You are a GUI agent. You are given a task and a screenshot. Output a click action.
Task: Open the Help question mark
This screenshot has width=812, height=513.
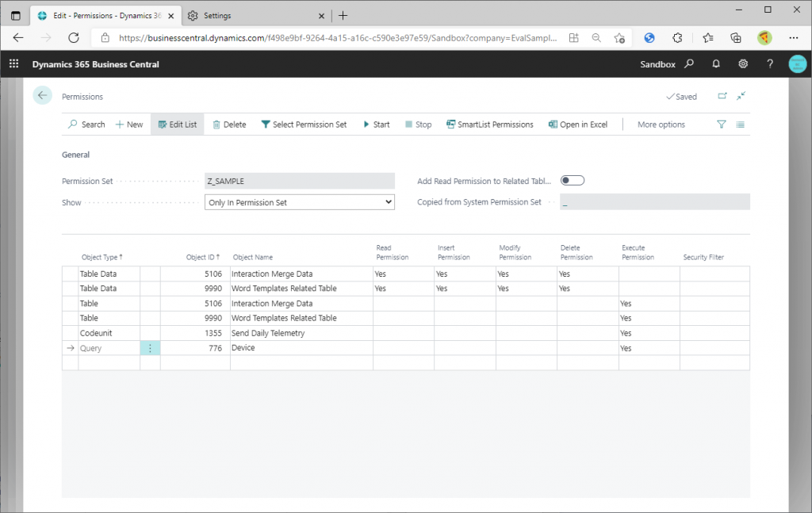click(x=770, y=63)
